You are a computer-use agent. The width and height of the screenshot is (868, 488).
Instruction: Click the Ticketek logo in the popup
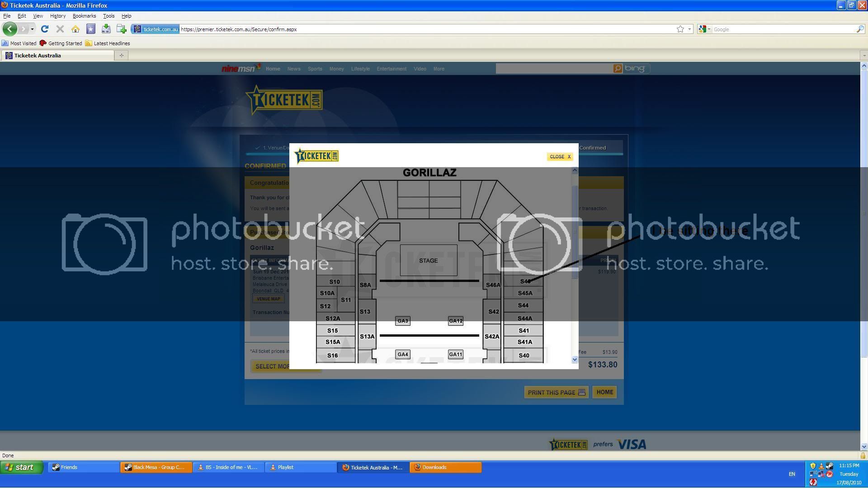316,156
